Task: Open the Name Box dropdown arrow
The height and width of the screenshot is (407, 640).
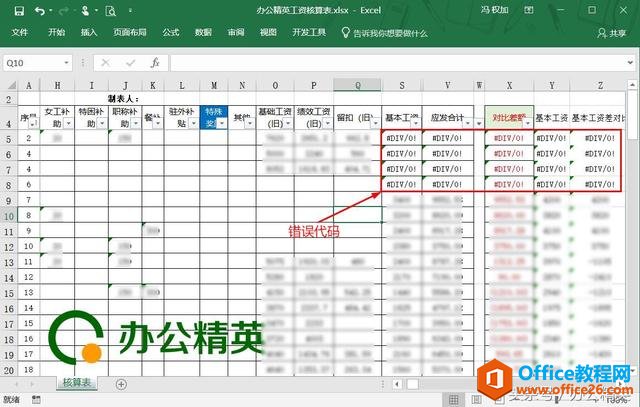Action: click(66, 63)
